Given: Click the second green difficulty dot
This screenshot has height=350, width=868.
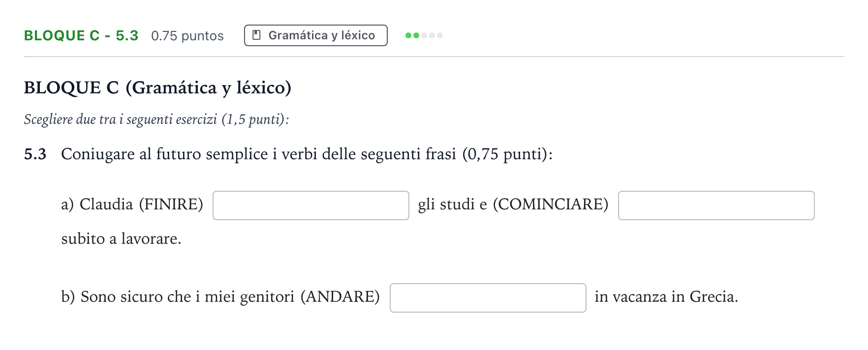Looking at the screenshot, I should tap(416, 35).
